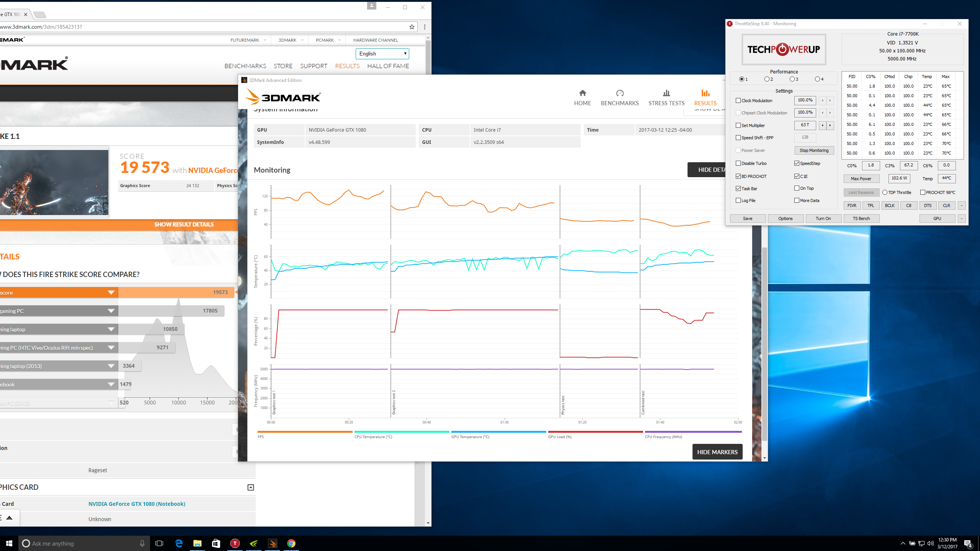The image size is (980, 551).
Task: Open the score row dropdown arrow
Action: 111,292
